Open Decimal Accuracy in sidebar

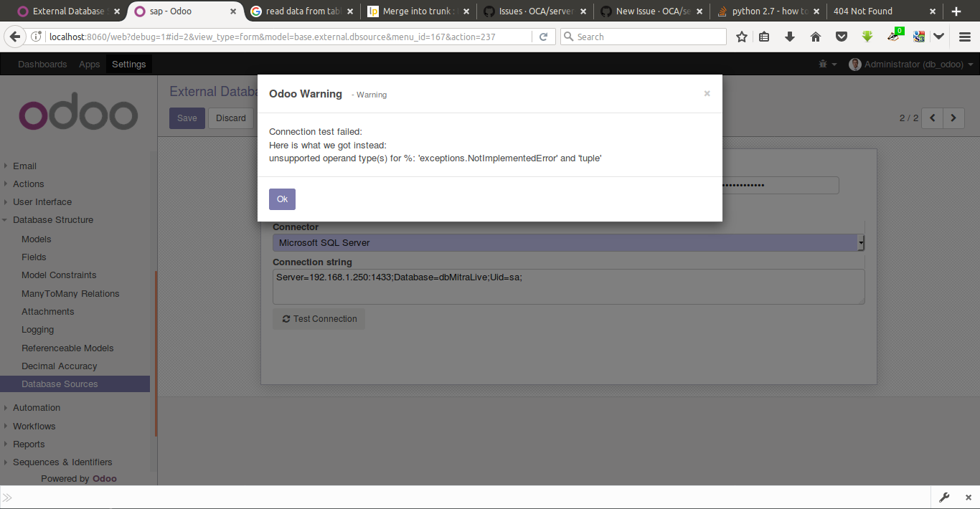tap(59, 366)
